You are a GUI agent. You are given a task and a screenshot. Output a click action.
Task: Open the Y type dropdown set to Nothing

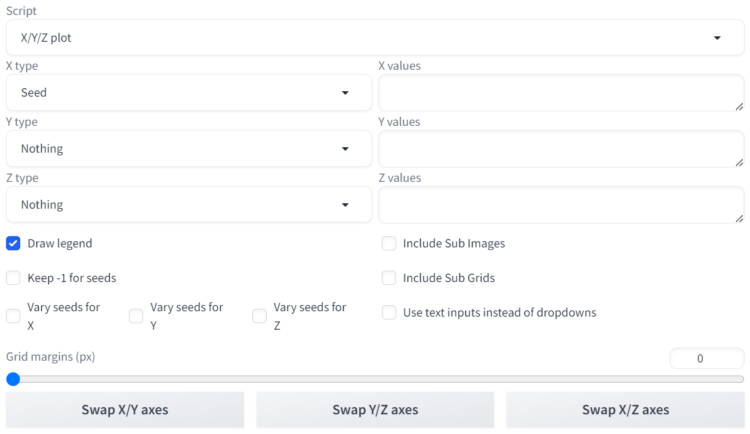189,149
